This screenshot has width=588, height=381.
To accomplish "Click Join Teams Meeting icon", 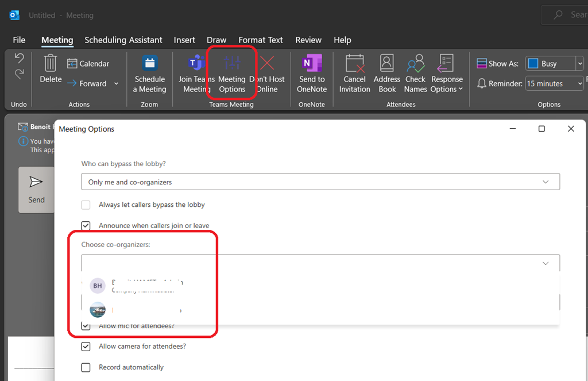I will (x=197, y=63).
